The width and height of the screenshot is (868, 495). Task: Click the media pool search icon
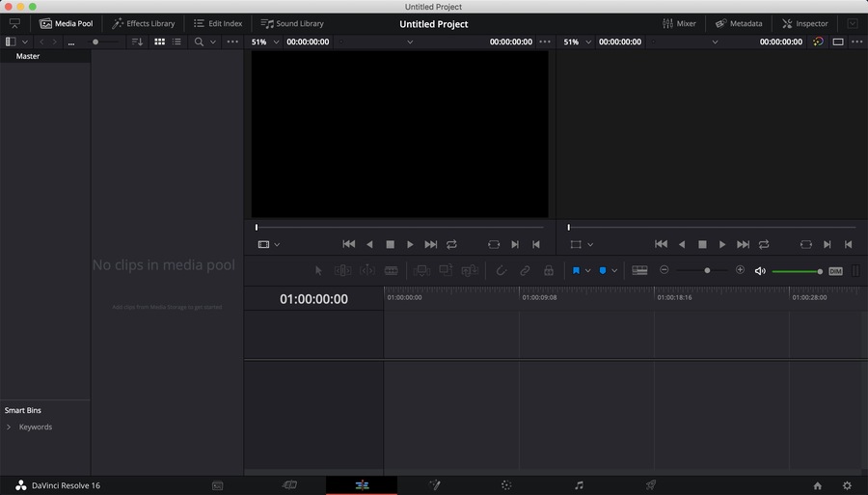tap(199, 41)
